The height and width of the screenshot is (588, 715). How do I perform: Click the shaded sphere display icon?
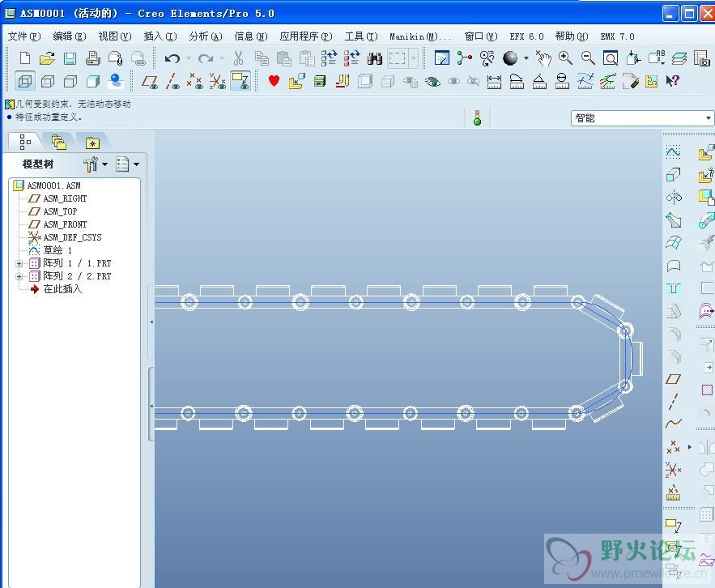coord(510,58)
